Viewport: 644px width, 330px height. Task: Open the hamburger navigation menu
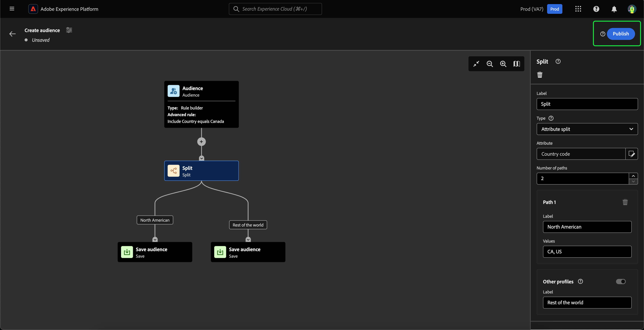[12, 9]
